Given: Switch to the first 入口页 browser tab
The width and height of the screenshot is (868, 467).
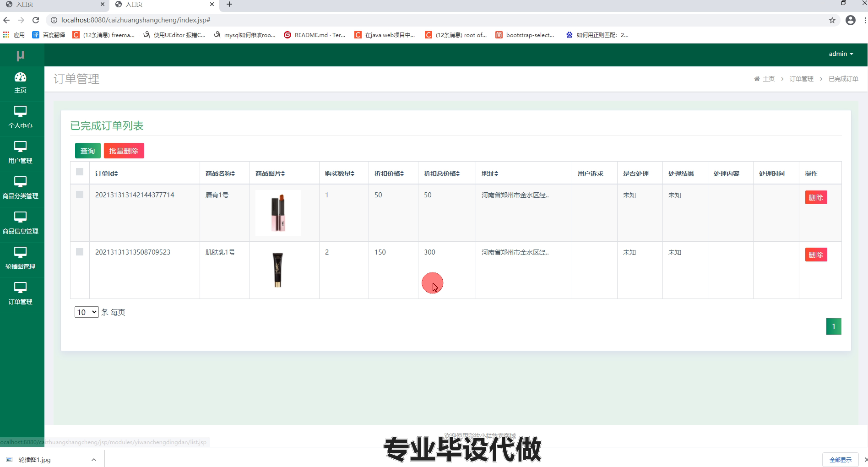Looking at the screenshot, I should [54, 5].
